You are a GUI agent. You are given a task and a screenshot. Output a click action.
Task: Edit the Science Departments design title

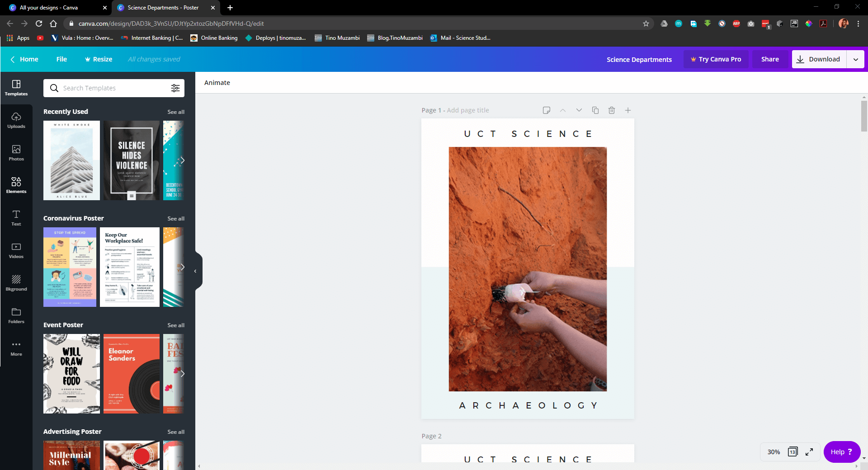coord(639,60)
